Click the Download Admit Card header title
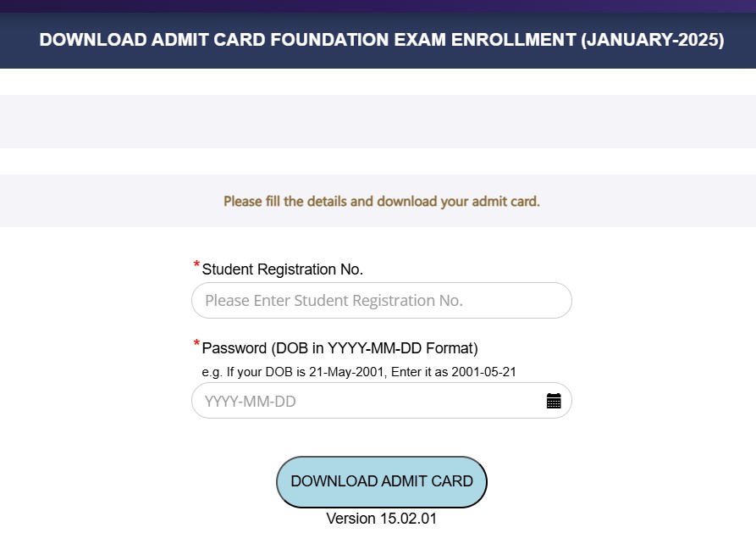Screen dimensions: 756x544 [381, 40]
